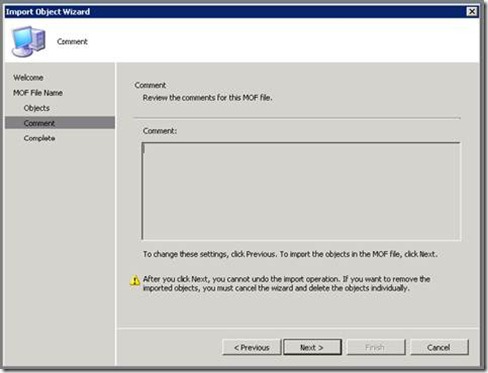Select the Objects step in sidebar
This screenshot has width=488, height=373.
(x=37, y=108)
